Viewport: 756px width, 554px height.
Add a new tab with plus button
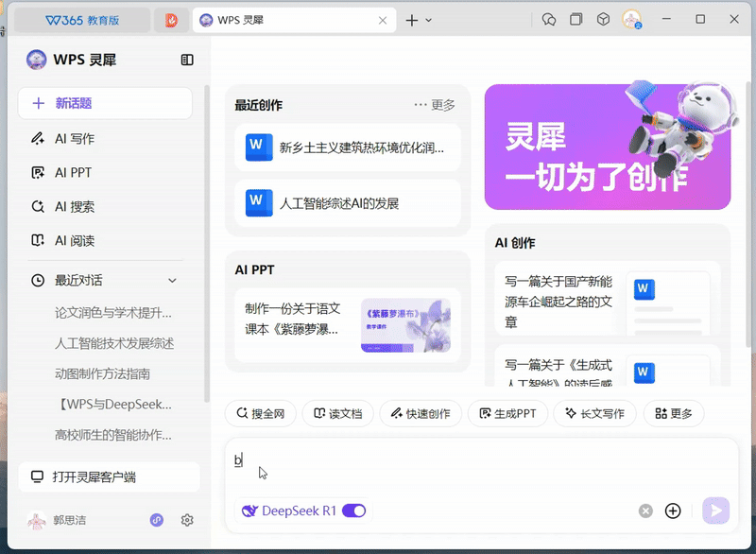pos(412,20)
